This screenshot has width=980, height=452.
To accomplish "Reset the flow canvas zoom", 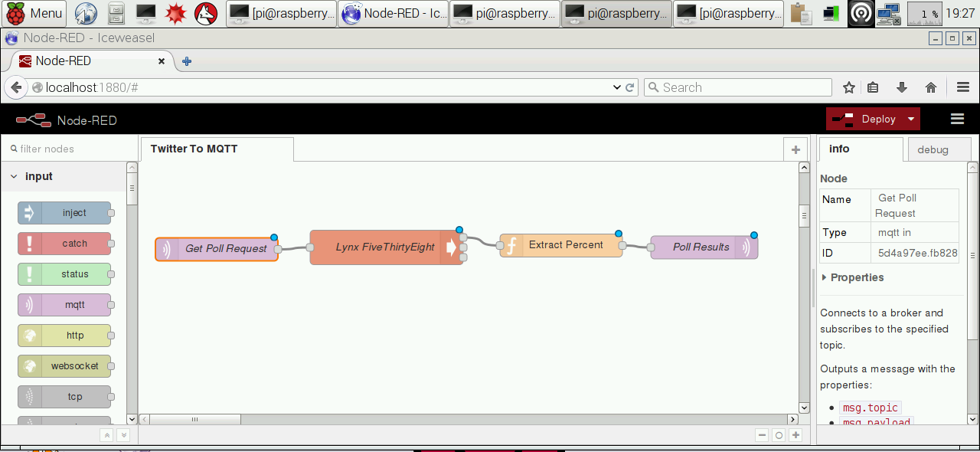I will click(779, 435).
